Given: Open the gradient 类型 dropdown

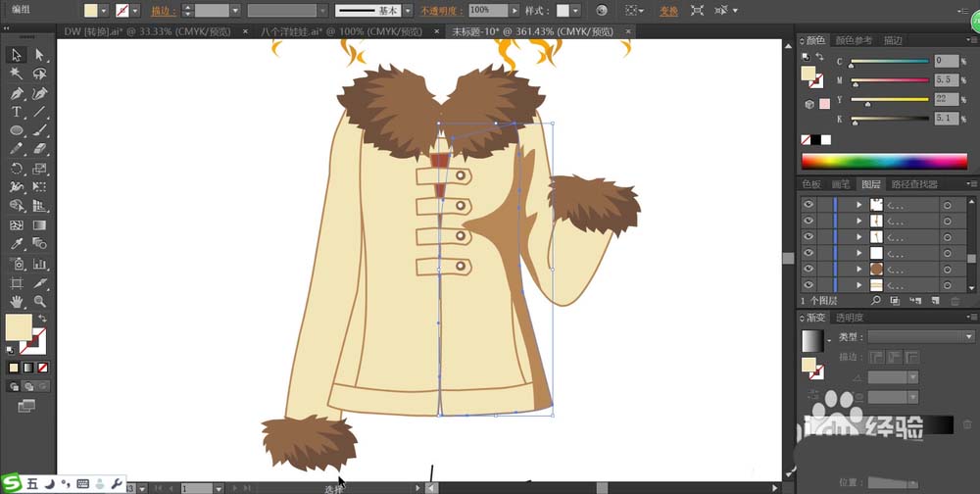Looking at the screenshot, I should pyautogui.click(x=969, y=336).
